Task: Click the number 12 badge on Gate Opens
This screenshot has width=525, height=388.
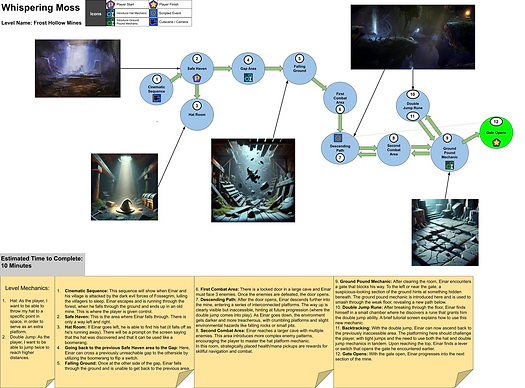Action: pos(496,122)
